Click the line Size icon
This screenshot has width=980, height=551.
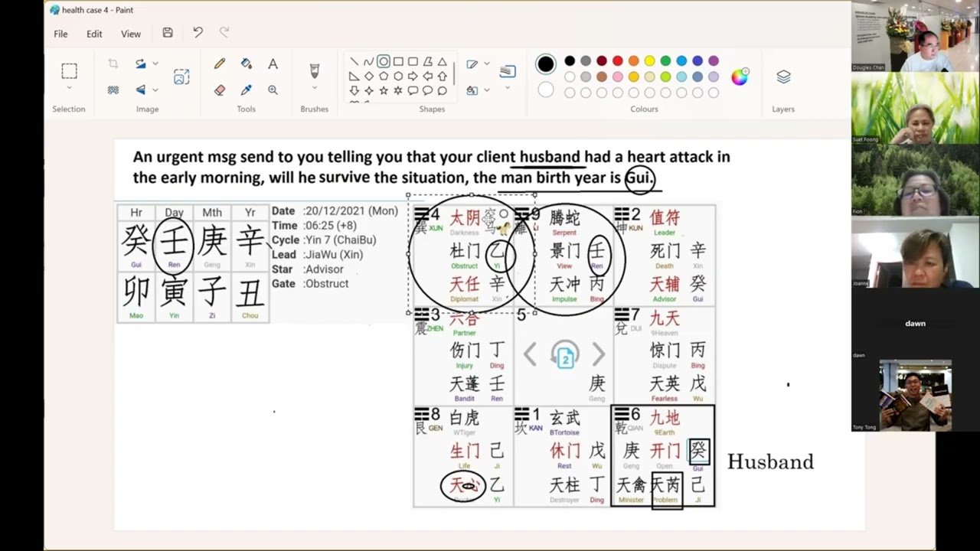(x=507, y=71)
